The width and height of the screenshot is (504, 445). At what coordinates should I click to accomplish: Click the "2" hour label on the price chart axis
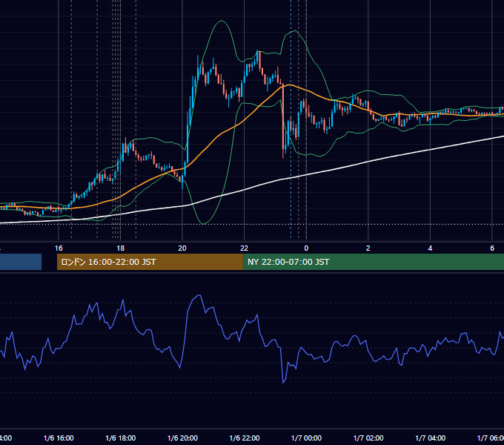(368, 248)
